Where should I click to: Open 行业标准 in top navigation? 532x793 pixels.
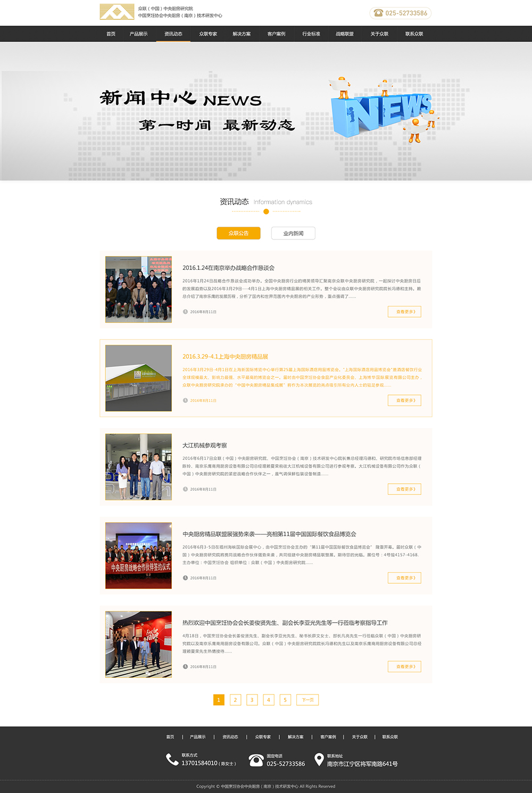coord(311,34)
